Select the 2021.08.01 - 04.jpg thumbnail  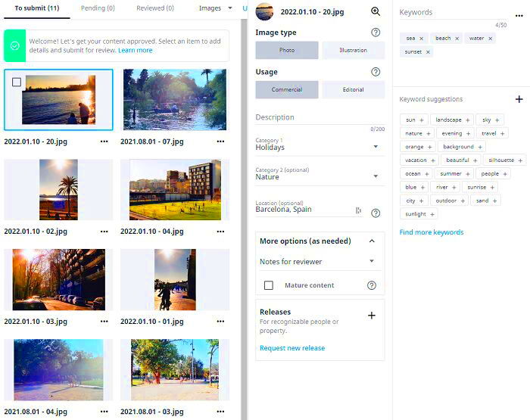pos(58,369)
